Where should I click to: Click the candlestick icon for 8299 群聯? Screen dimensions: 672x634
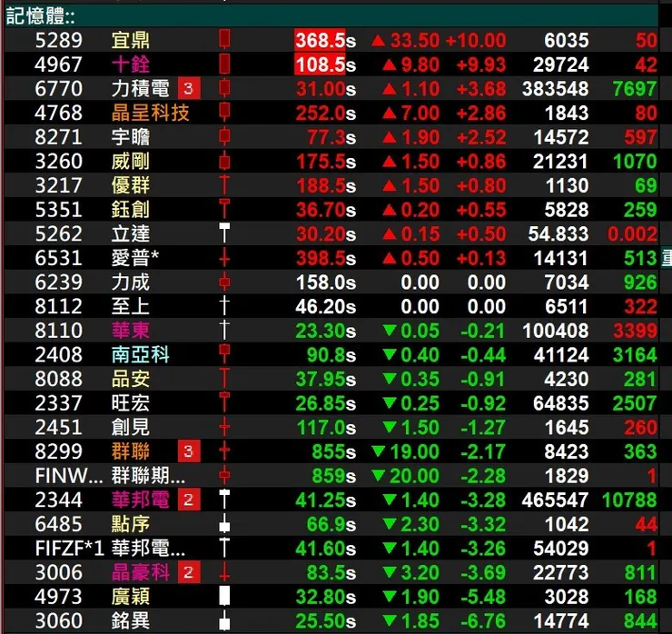224,451
